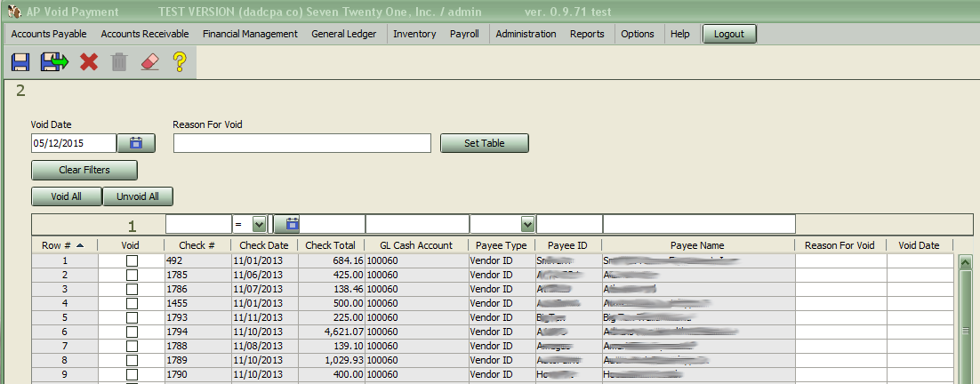Click the Check # column header
Image resolution: width=980 pixels, height=384 pixels.
[x=197, y=245]
